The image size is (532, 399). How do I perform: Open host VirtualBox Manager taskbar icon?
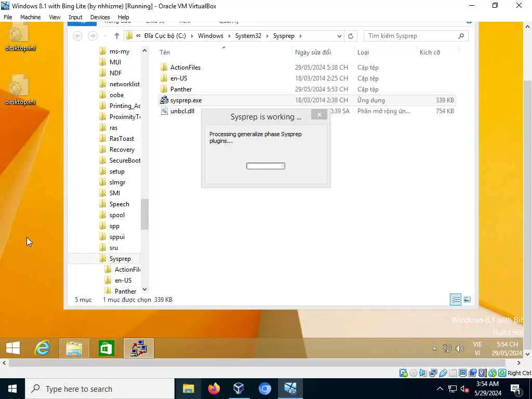tap(239, 389)
